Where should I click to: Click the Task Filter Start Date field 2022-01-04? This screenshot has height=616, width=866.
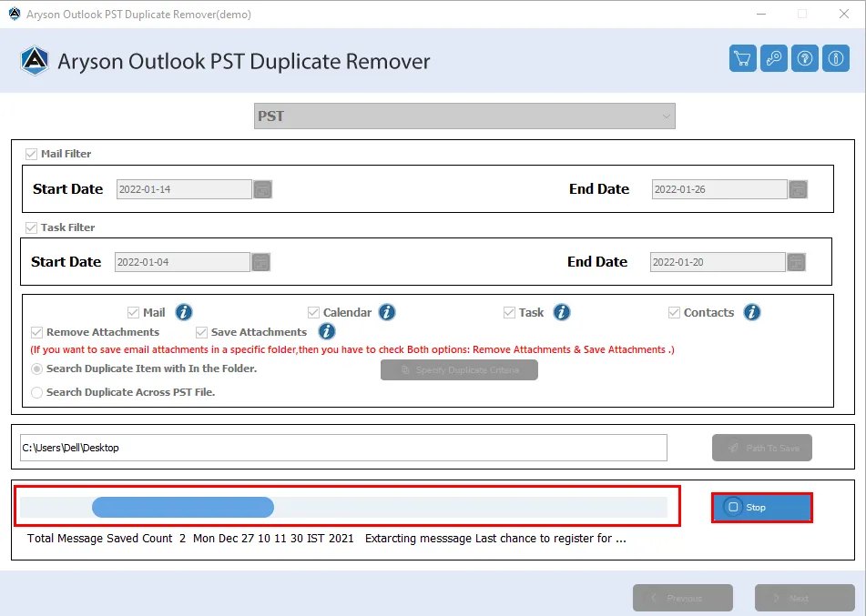pos(182,262)
